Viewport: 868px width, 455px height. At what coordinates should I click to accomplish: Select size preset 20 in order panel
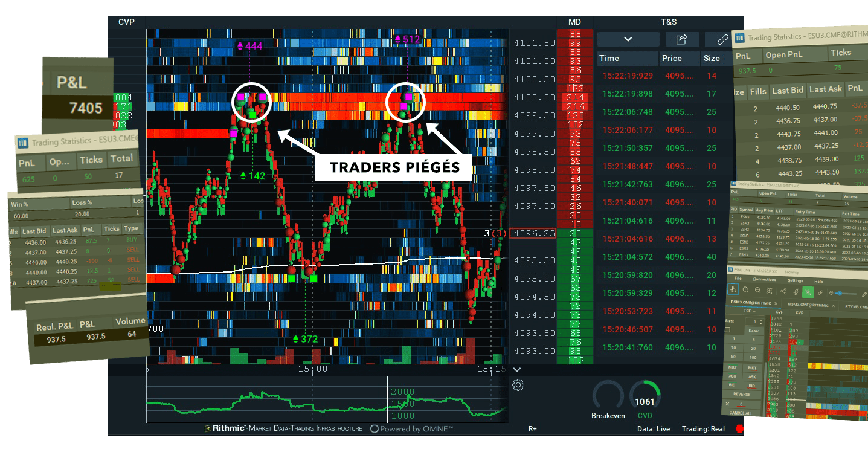tap(753, 349)
